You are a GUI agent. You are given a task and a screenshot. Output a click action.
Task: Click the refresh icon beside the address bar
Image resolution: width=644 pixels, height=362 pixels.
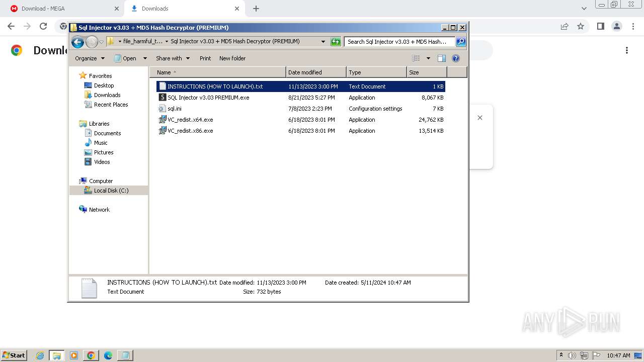click(336, 42)
